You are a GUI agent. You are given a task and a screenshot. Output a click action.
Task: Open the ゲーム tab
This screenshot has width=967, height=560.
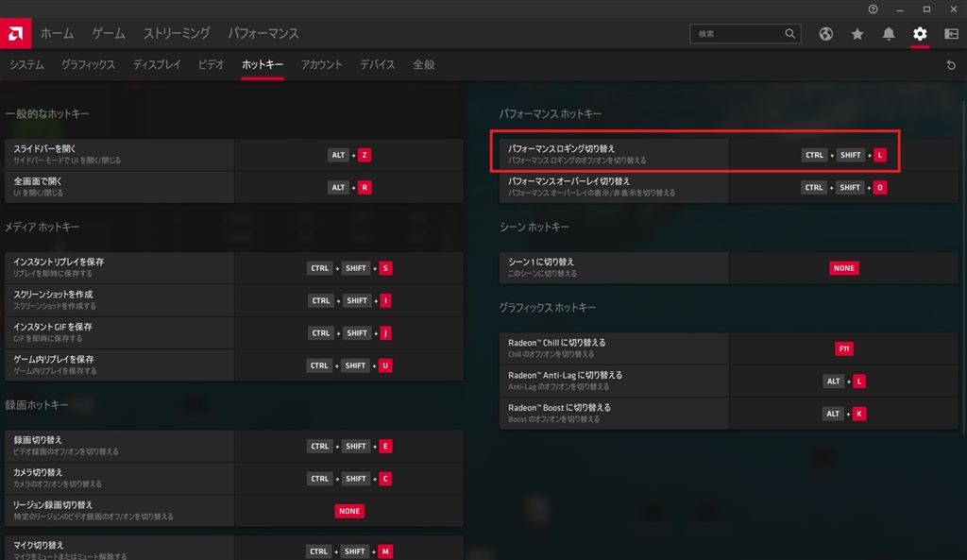tap(109, 33)
